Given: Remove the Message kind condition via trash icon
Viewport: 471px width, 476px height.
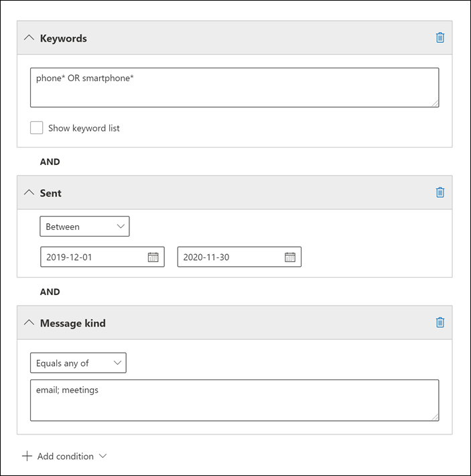Looking at the screenshot, I should coord(440,322).
